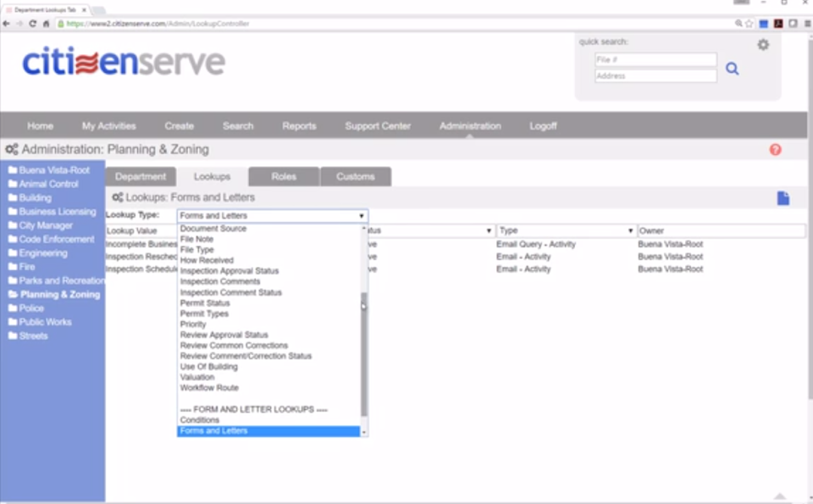
Task: Open the Customs tab
Action: (356, 176)
